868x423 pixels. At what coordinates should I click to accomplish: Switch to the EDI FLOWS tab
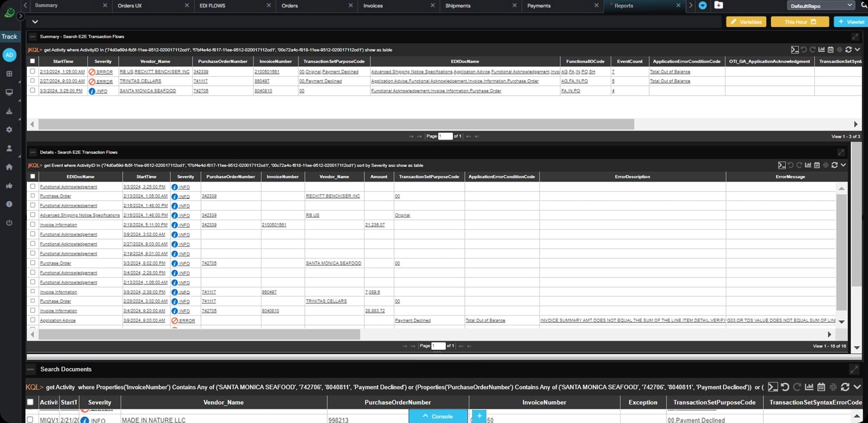click(x=213, y=6)
